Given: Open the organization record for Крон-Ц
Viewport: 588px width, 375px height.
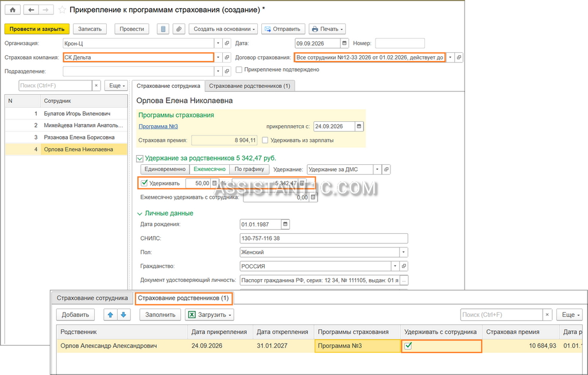Looking at the screenshot, I should click(x=227, y=43).
